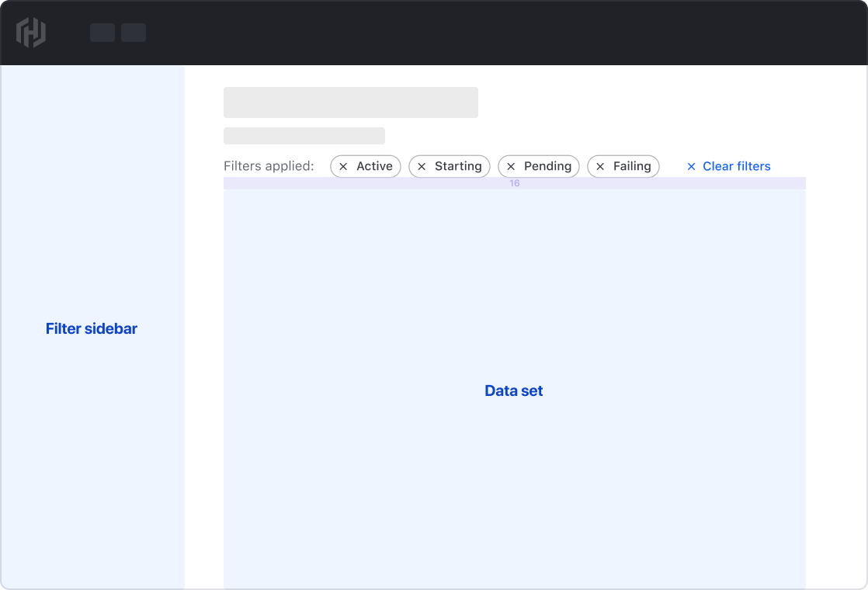Select the first dark icon in the top bar

click(x=102, y=33)
